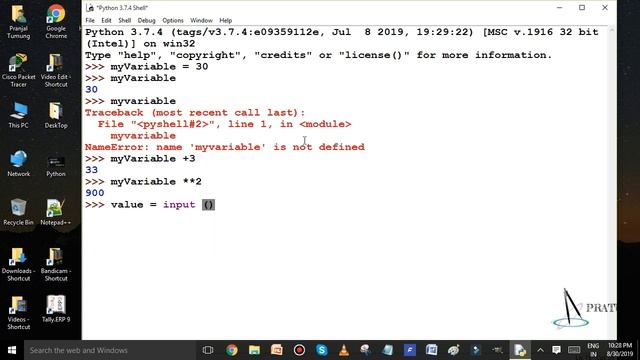Image resolution: width=640 pixels, height=360 pixels.
Task: Click the word 'input' in the last line
Action: pyautogui.click(x=179, y=204)
